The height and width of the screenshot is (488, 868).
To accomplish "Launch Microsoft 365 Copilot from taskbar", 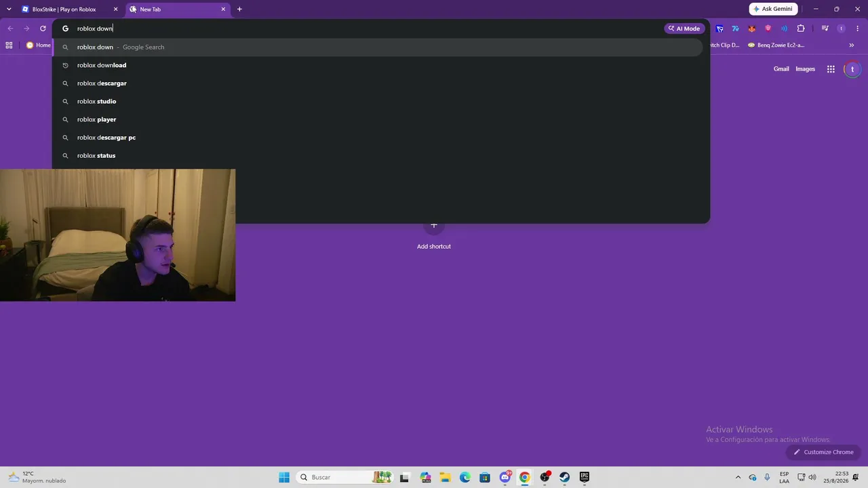I will pyautogui.click(x=425, y=477).
